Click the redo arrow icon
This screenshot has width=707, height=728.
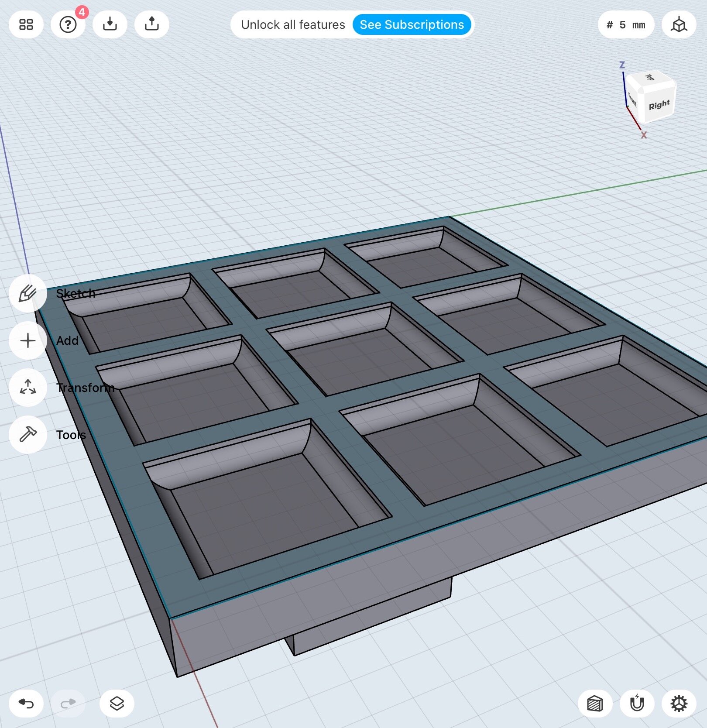(x=68, y=704)
